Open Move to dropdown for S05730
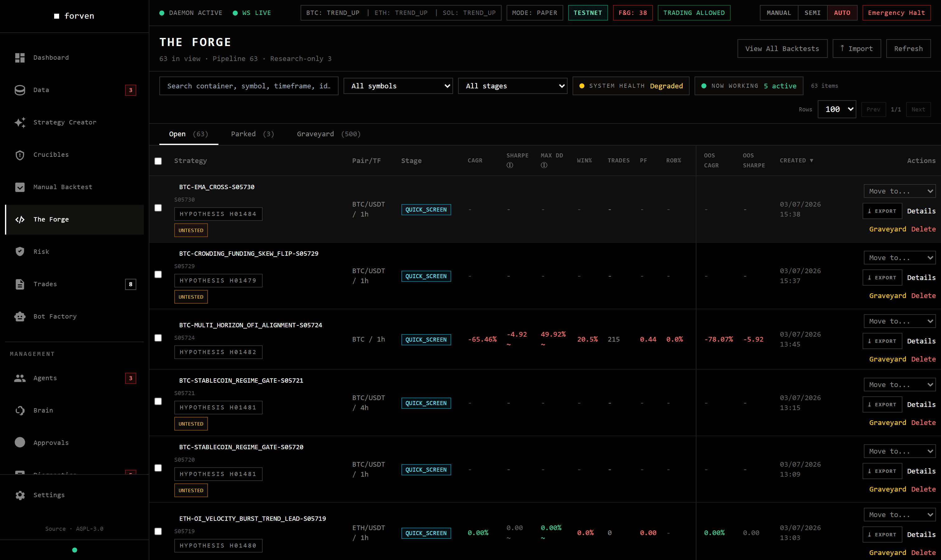The height and width of the screenshot is (560, 941). pos(900,191)
